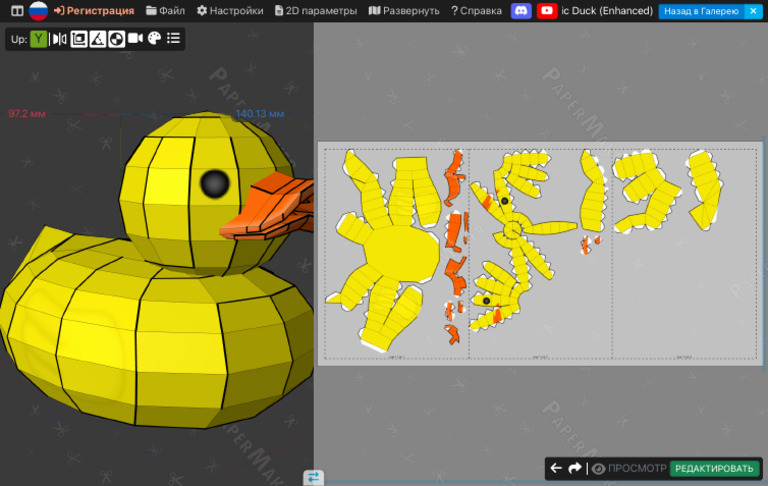This screenshot has height=486, width=768.
Task: Toggle the center-of-mass circle icon
Action: pos(116,39)
